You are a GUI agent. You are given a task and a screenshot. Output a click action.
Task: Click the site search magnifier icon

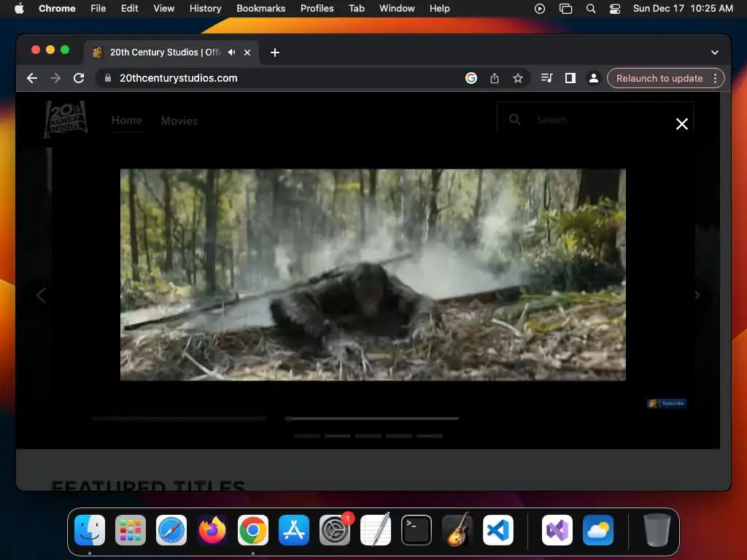pos(514,120)
